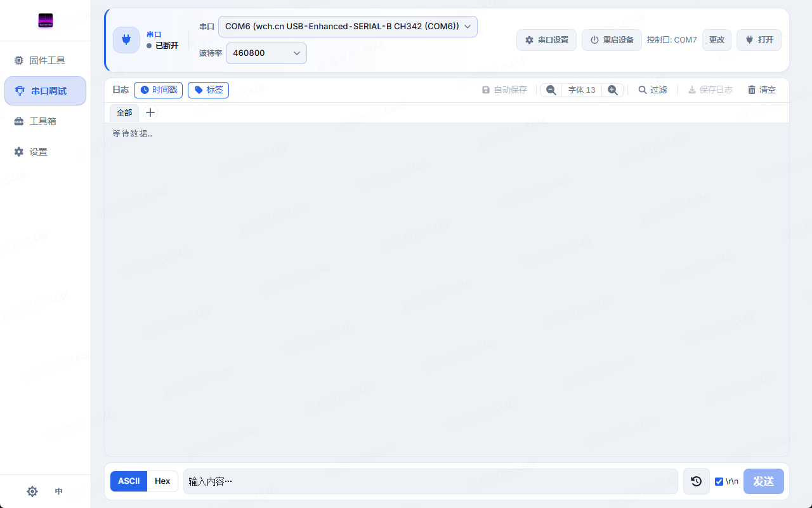Click the gear icon in sidebar footer

(x=32, y=491)
